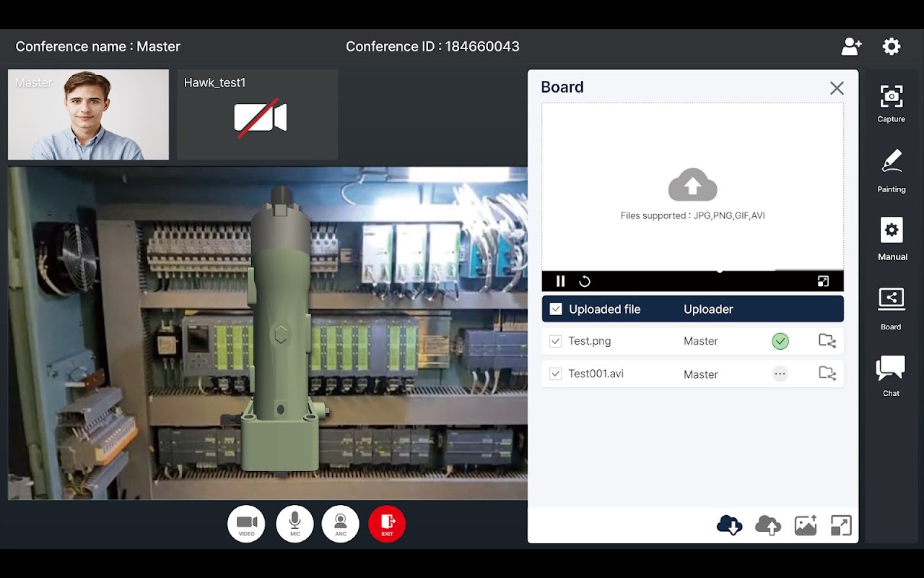The image size is (924, 578).
Task: Select the Painting tool
Action: (x=891, y=171)
